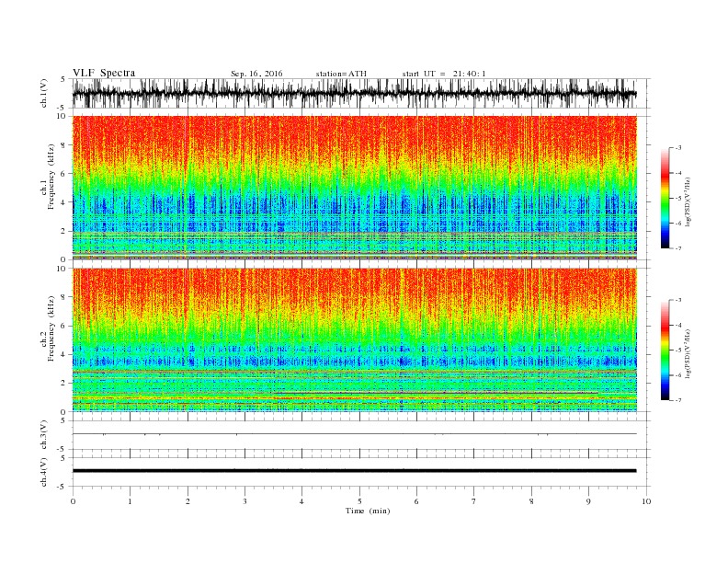This screenshot has height=563, width=728.
Task: Click the "start UT = 21:40:1" header text
Action: coord(444,74)
